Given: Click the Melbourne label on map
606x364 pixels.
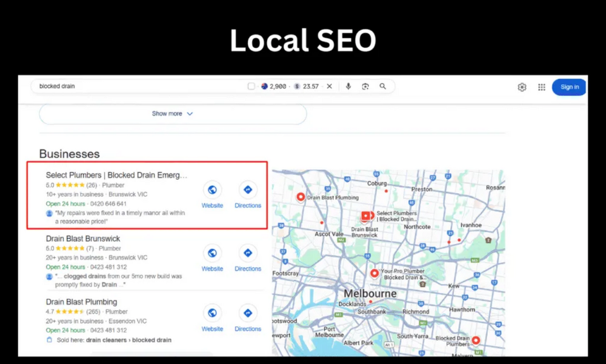Looking at the screenshot, I should click(x=370, y=293).
